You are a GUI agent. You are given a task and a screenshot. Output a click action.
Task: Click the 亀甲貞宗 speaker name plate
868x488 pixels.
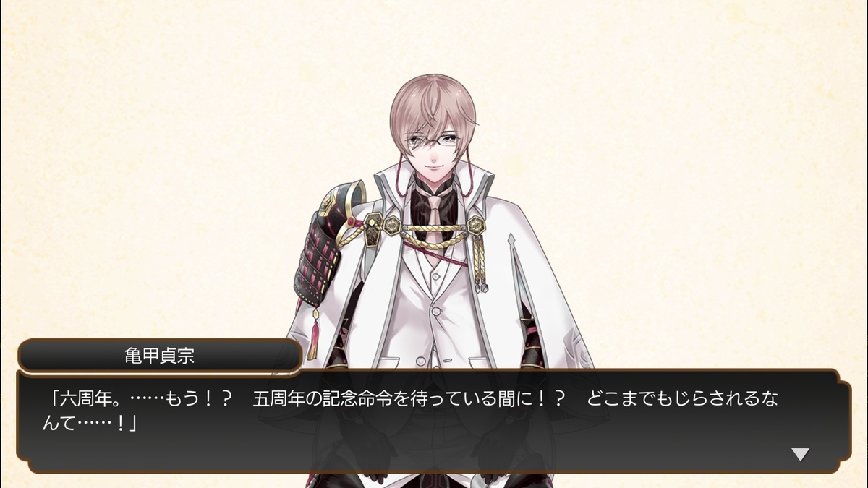click(x=159, y=356)
